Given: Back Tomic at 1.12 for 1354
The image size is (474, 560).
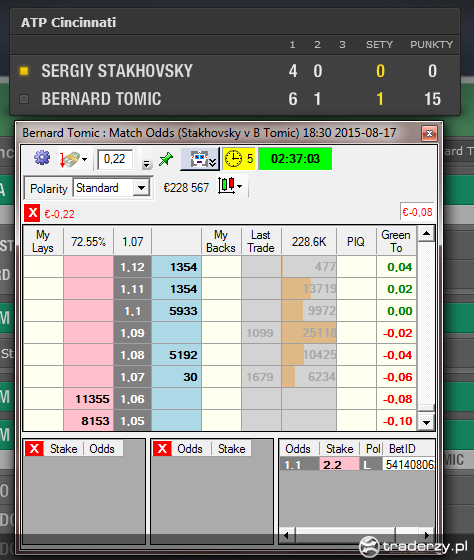Looking at the screenshot, I should point(176,267).
